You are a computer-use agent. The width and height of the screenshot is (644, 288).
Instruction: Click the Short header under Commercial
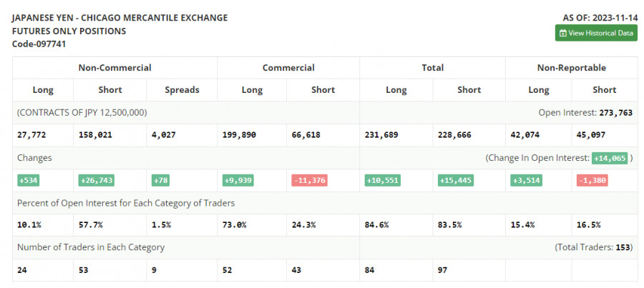pyautogui.click(x=323, y=90)
